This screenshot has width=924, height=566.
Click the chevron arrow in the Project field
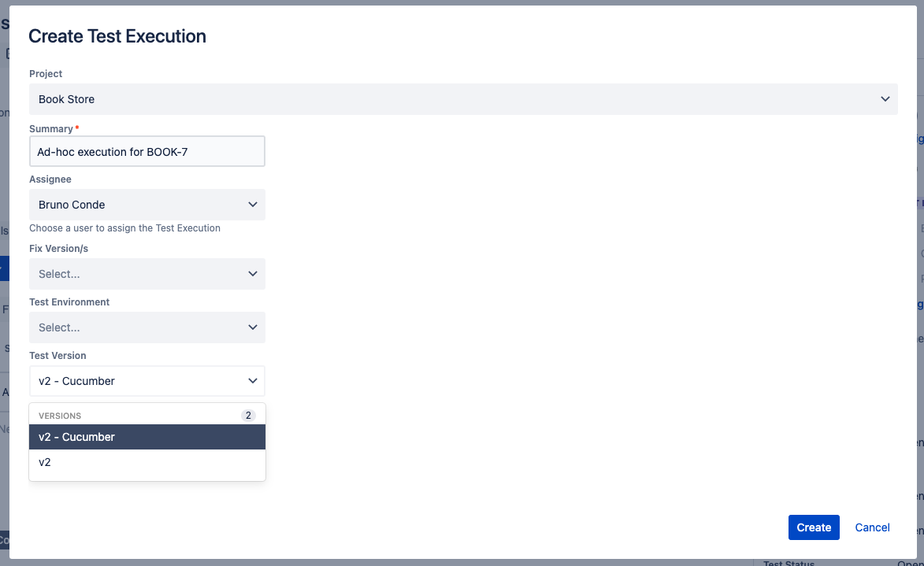(x=885, y=99)
